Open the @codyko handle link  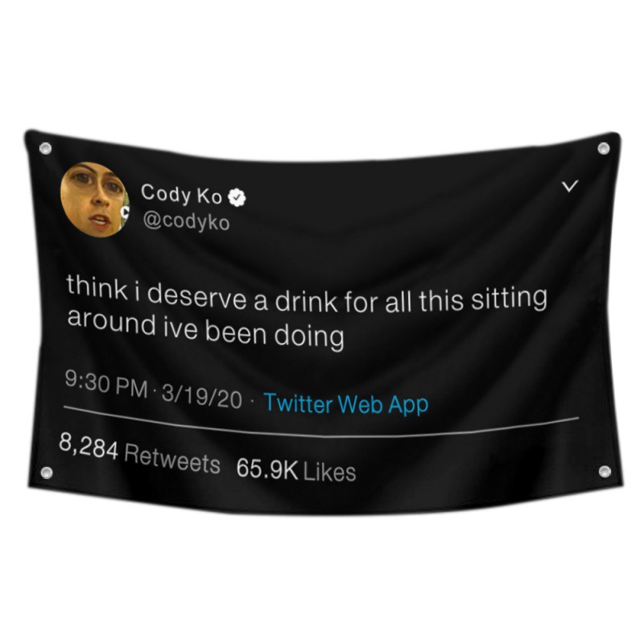coord(186,223)
